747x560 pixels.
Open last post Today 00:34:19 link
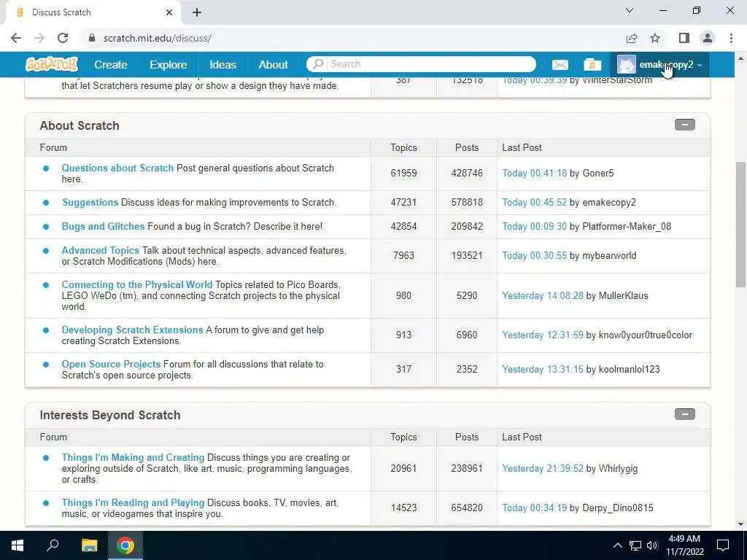click(x=534, y=508)
